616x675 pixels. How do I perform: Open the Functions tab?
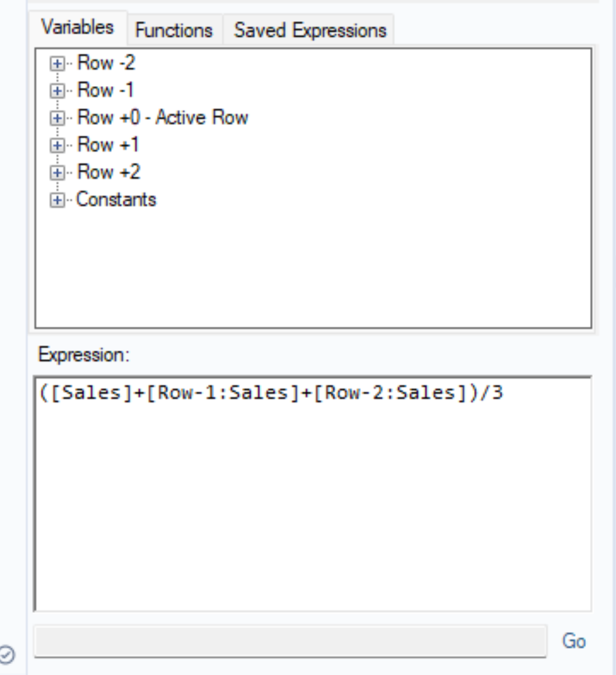(173, 30)
